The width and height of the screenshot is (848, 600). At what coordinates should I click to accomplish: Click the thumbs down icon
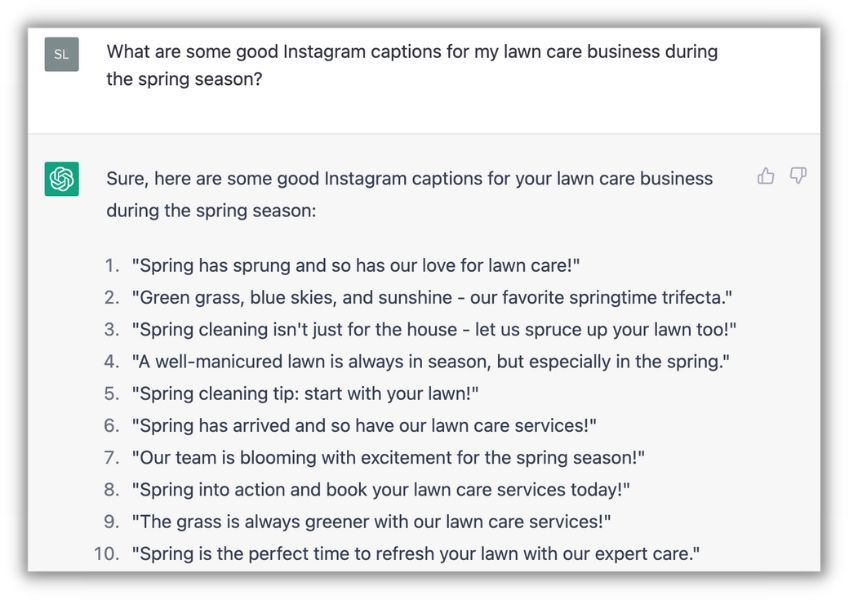798,176
